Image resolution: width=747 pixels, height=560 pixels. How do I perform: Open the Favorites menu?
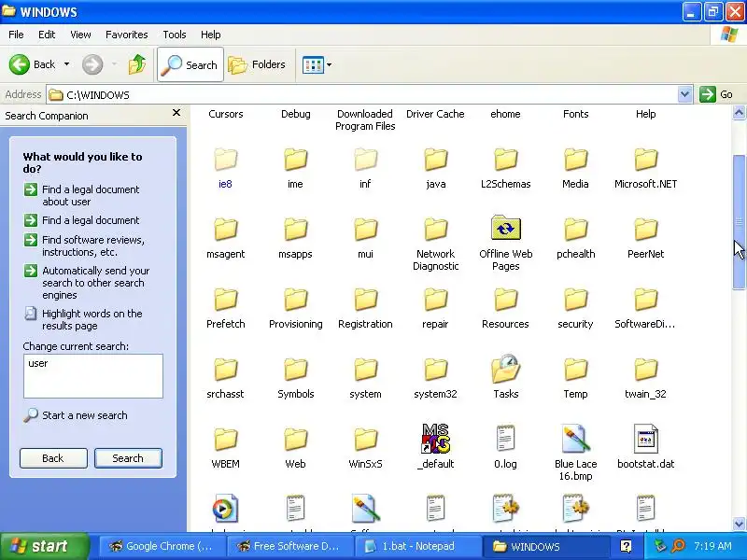[127, 35]
